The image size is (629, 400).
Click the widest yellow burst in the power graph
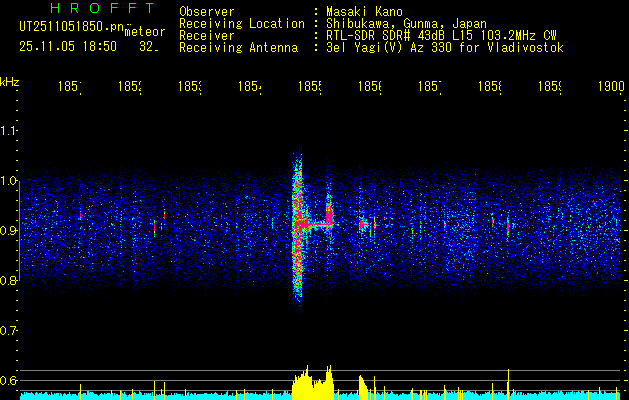click(x=313, y=384)
